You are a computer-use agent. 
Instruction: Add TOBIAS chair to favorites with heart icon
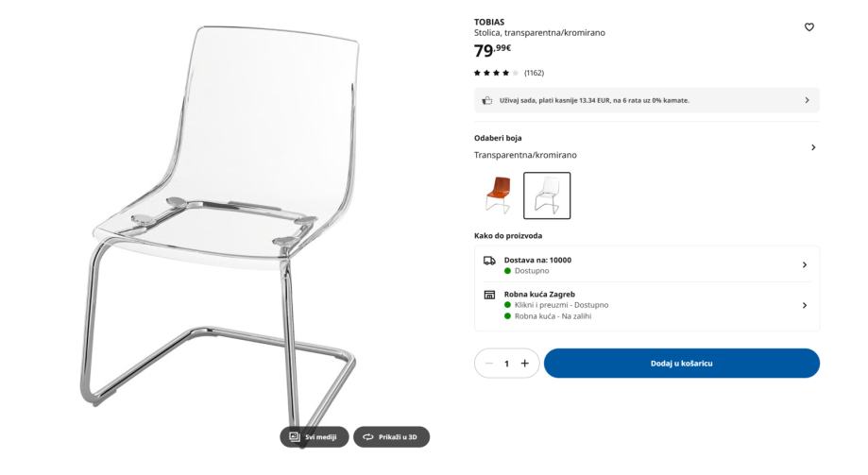coord(808,27)
